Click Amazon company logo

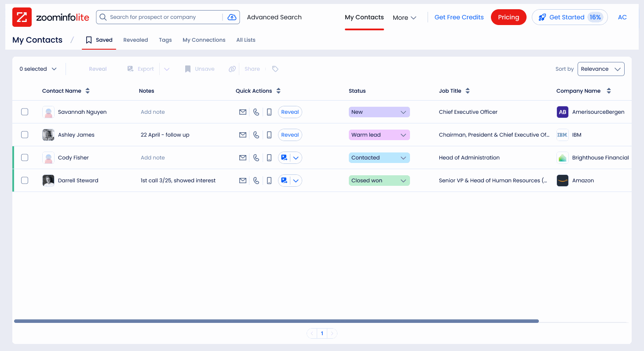[x=563, y=181]
